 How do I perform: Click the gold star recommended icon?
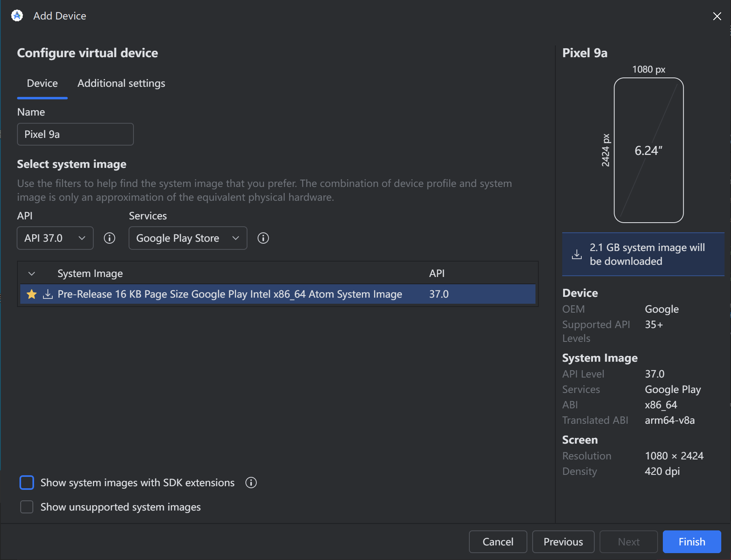point(32,294)
